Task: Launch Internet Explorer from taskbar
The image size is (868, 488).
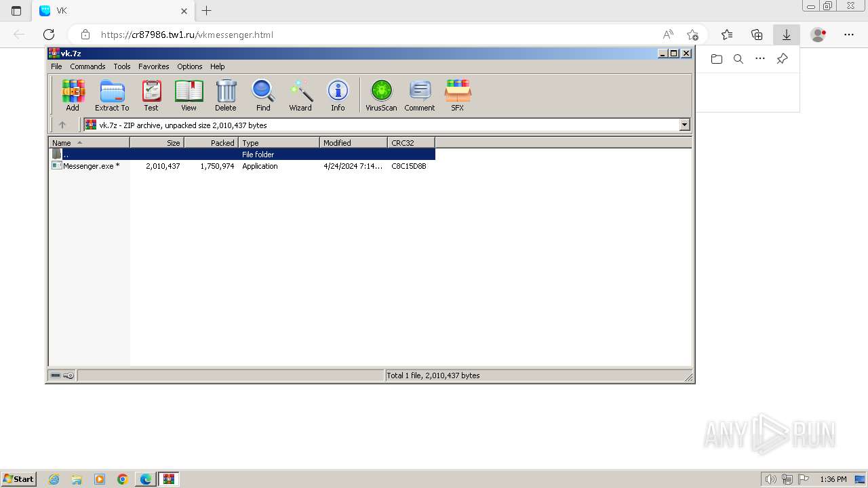Action: click(x=54, y=479)
